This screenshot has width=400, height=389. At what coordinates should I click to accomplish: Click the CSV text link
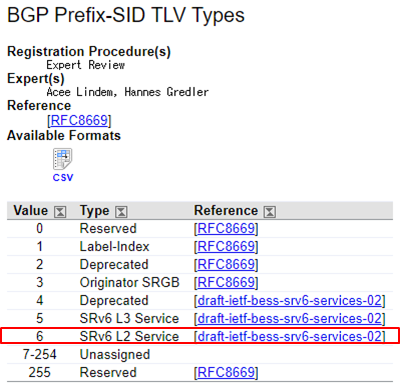63,177
